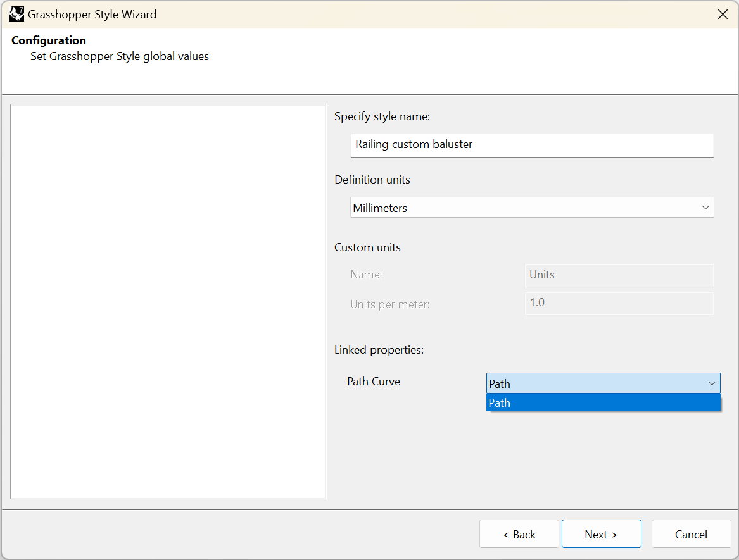Go to the previous step with Back
This screenshot has height=560, width=739.
519,534
